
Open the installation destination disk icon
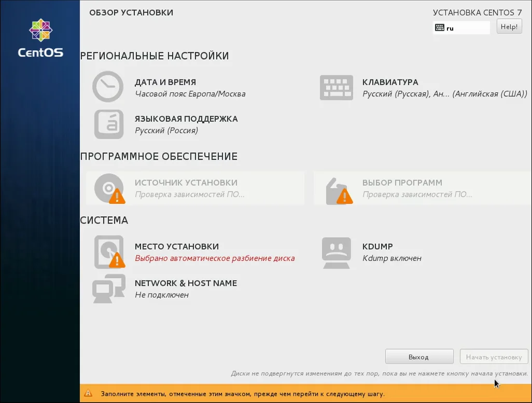[109, 252]
